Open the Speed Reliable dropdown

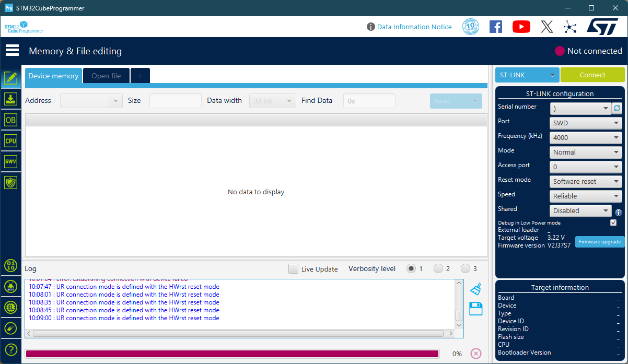tap(586, 196)
